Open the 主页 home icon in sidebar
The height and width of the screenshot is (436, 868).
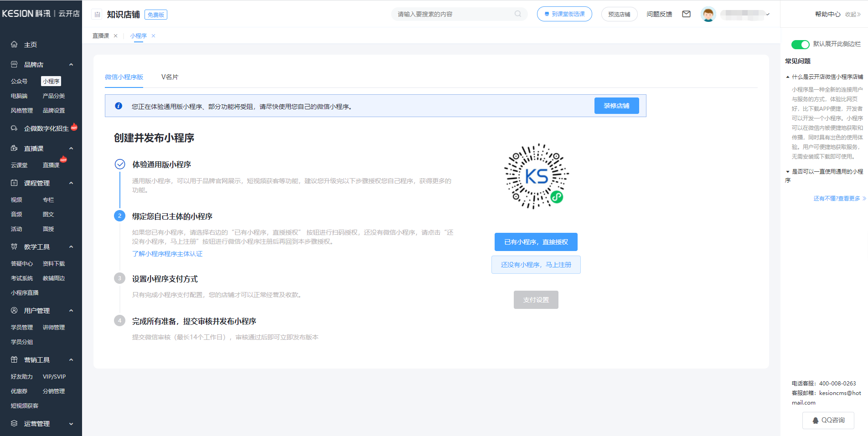click(14, 44)
